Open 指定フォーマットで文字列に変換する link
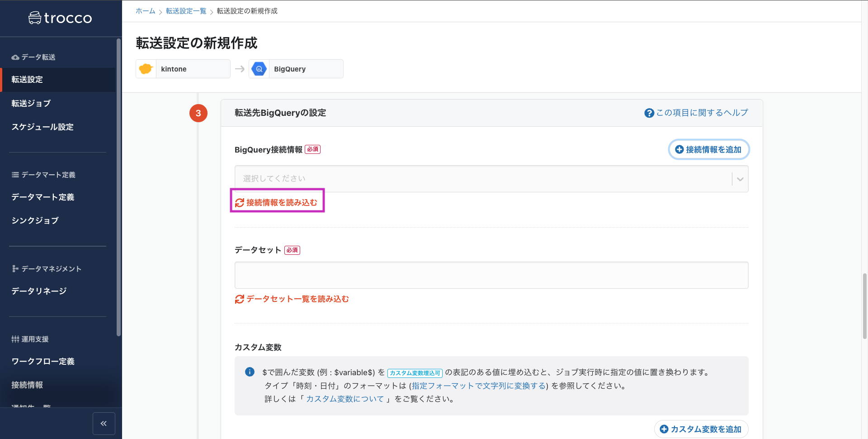Screen dimensions: 868x439 tap(479, 386)
